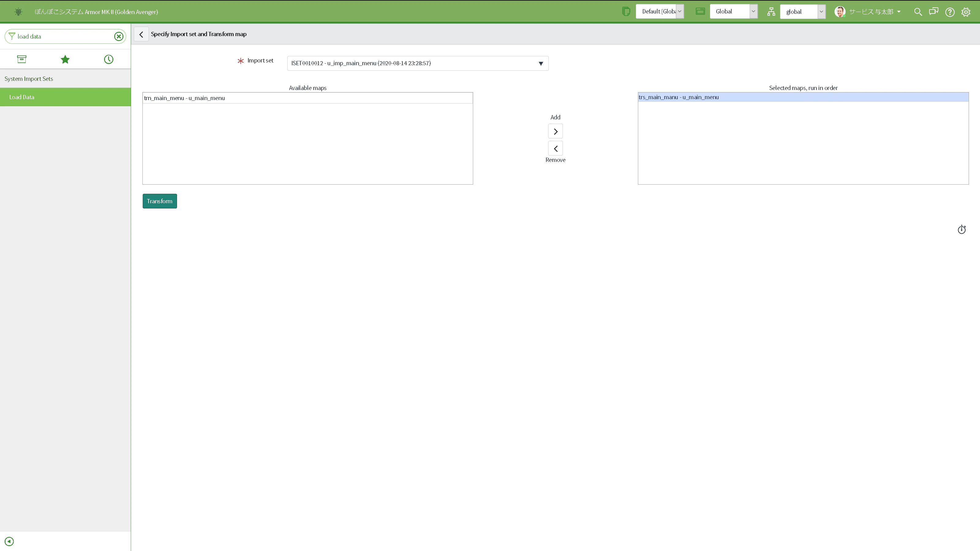
Task: Show Favorites star tab
Action: tap(65, 59)
